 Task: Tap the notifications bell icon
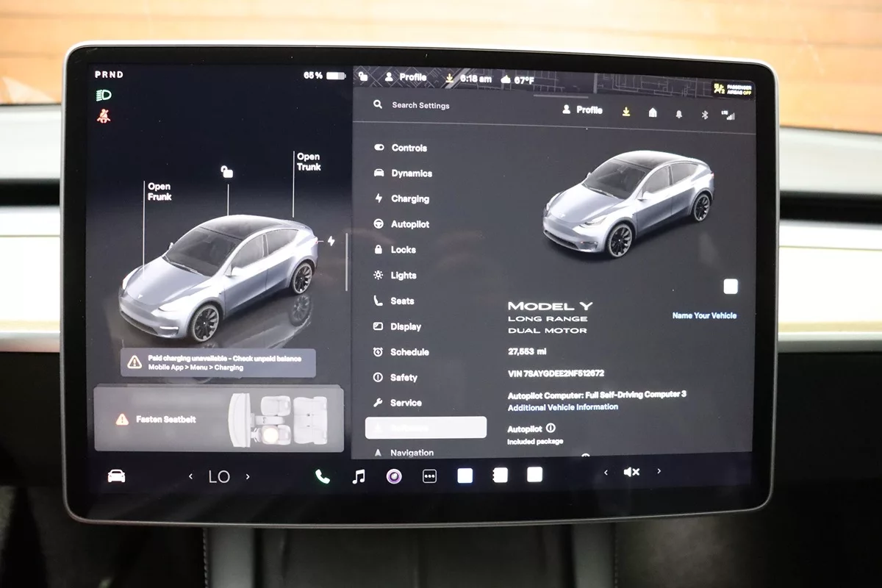(678, 114)
